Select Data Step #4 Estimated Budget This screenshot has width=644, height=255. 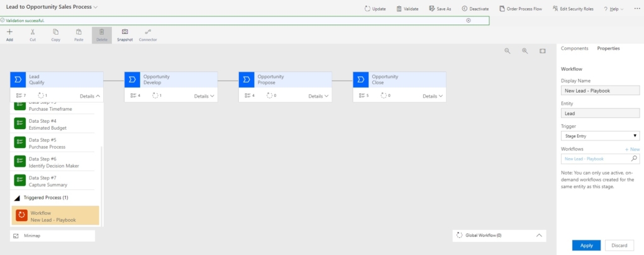(x=53, y=124)
